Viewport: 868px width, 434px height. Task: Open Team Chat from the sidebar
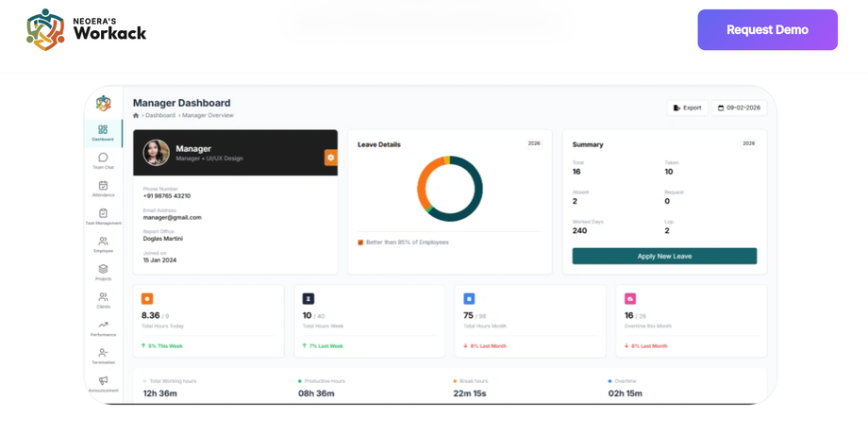pyautogui.click(x=103, y=158)
